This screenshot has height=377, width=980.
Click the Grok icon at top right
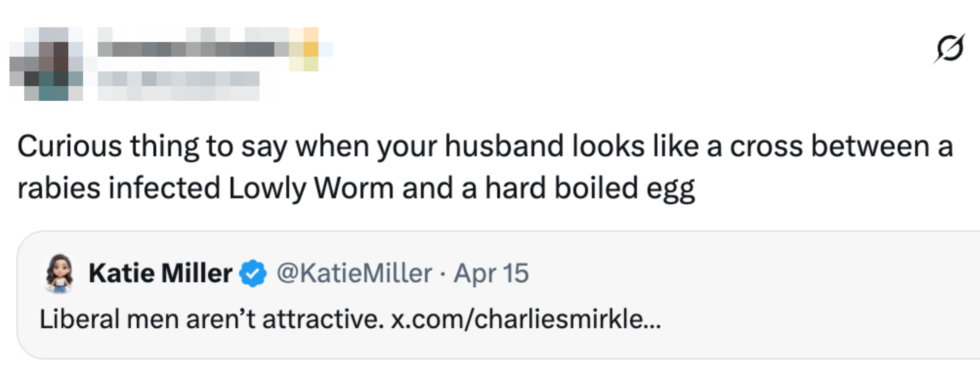point(949,48)
